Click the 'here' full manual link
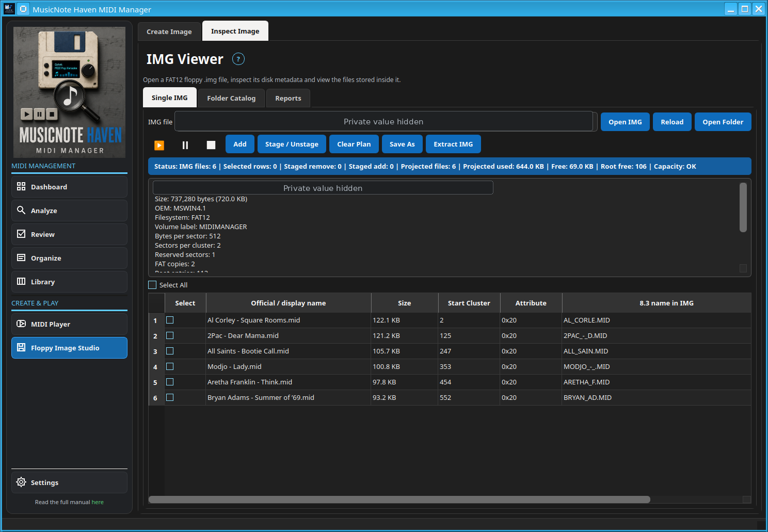768x532 pixels. point(98,502)
